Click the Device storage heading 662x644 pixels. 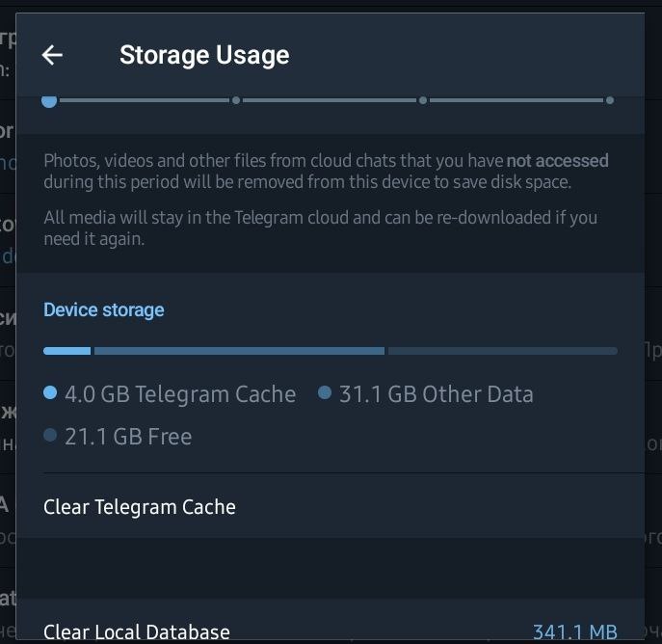(104, 309)
